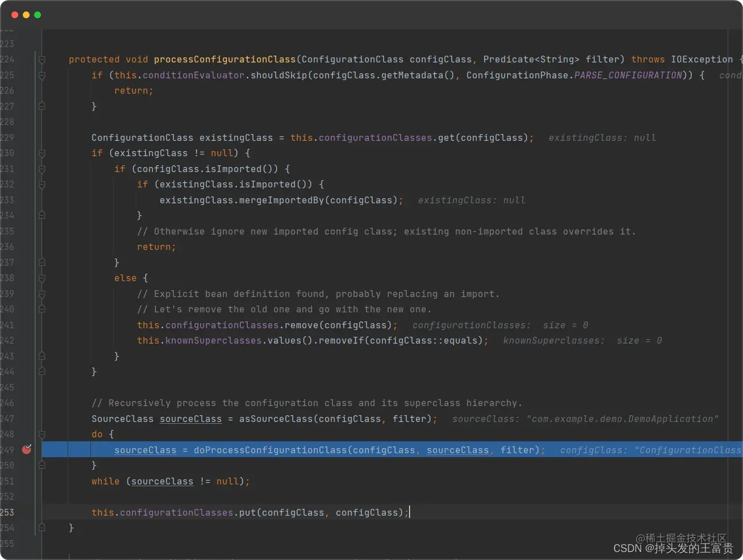Collapse the 'Explicit bean definition' comment fold marker
Image resolution: width=743 pixels, height=560 pixels.
pyautogui.click(x=42, y=294)
